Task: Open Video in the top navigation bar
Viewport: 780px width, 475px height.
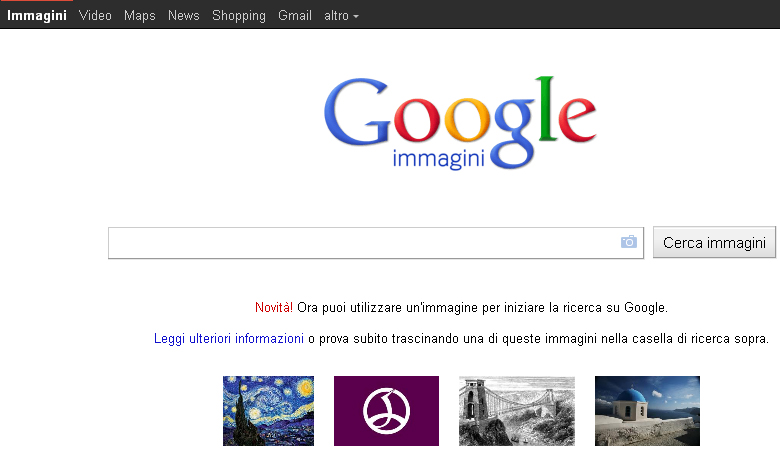Action: point(95,16)
